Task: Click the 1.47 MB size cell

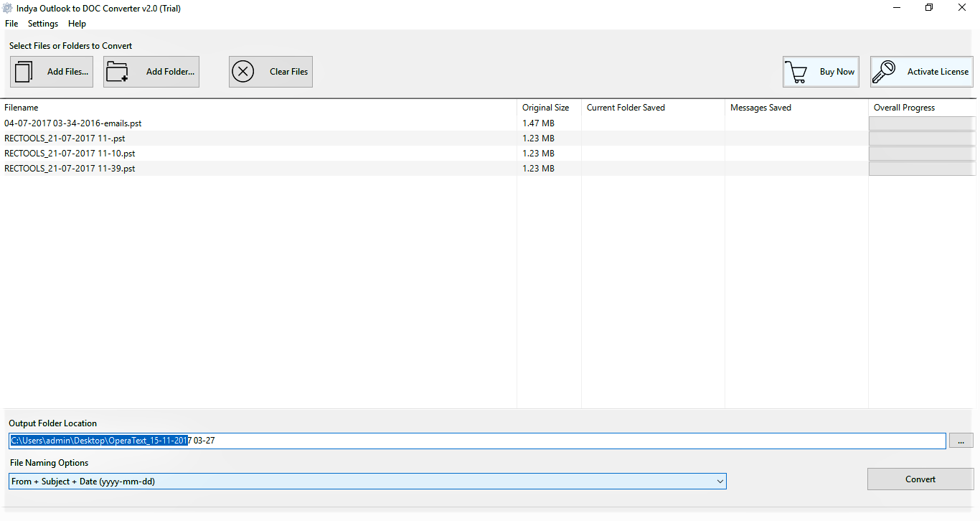Action: pos(538,123)
